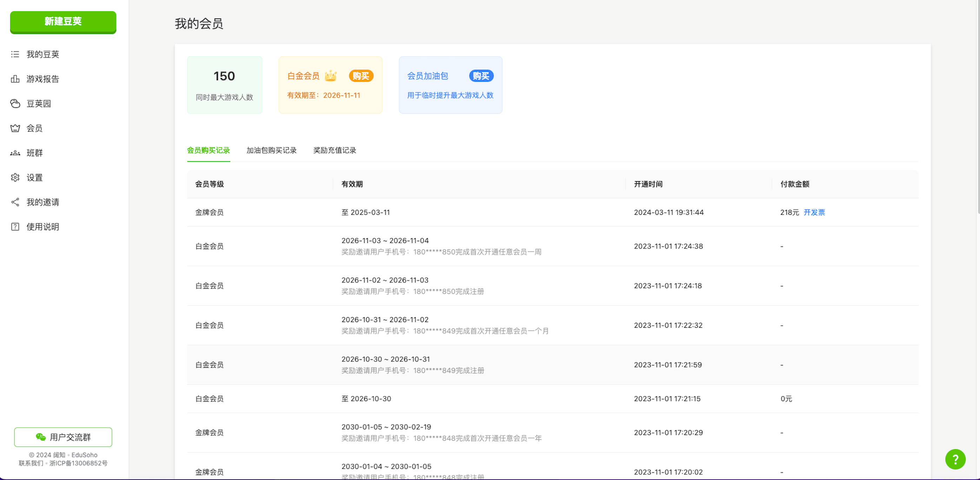Click 2024-03-11 19:31:44 time cell
Viewport: 980px width, 480px height.
pyautogui.click(x=669, y=213)
